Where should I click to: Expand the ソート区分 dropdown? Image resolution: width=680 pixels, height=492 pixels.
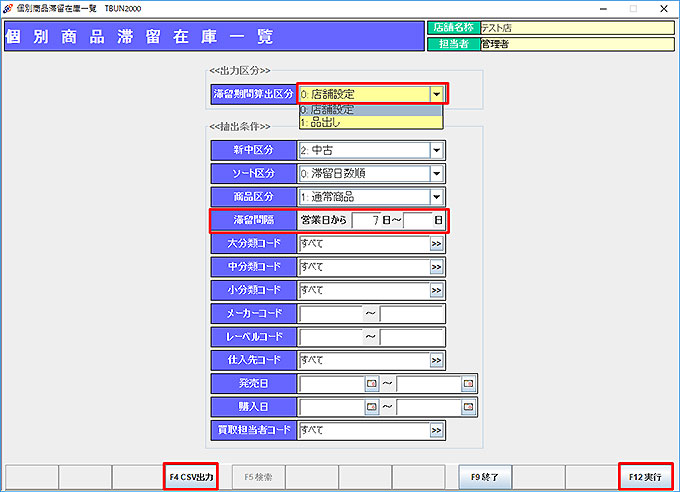[x=436, y=174]
